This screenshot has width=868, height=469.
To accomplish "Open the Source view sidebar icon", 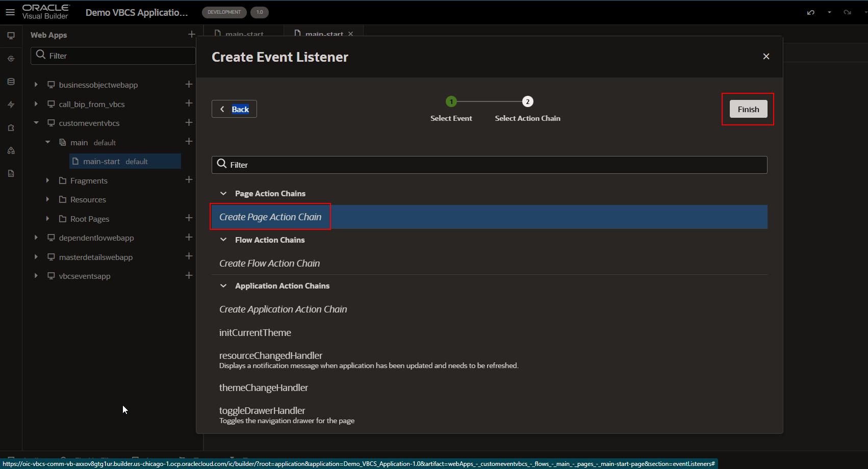I will 11,173.
